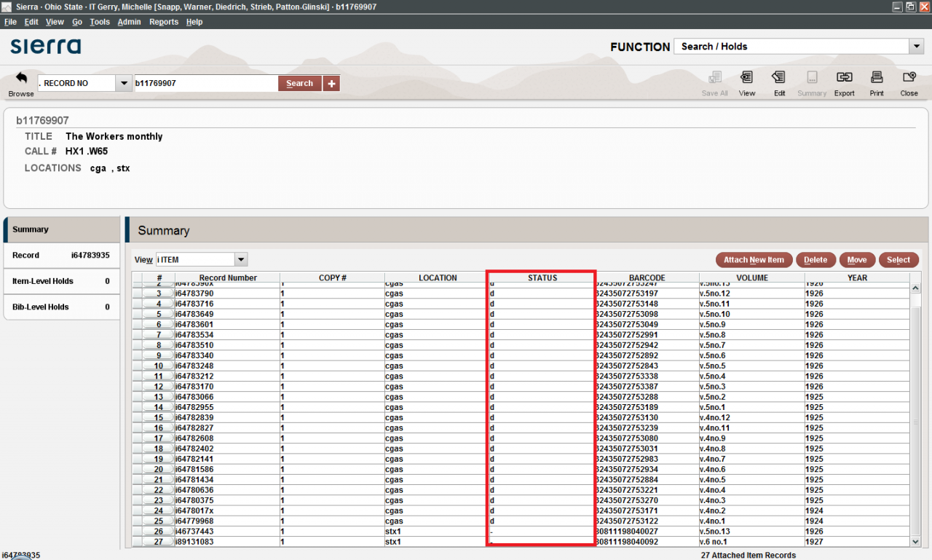The image size is (932, 560).
Task: Click the Export toolbar icon
Action: (x=844, y=78)
